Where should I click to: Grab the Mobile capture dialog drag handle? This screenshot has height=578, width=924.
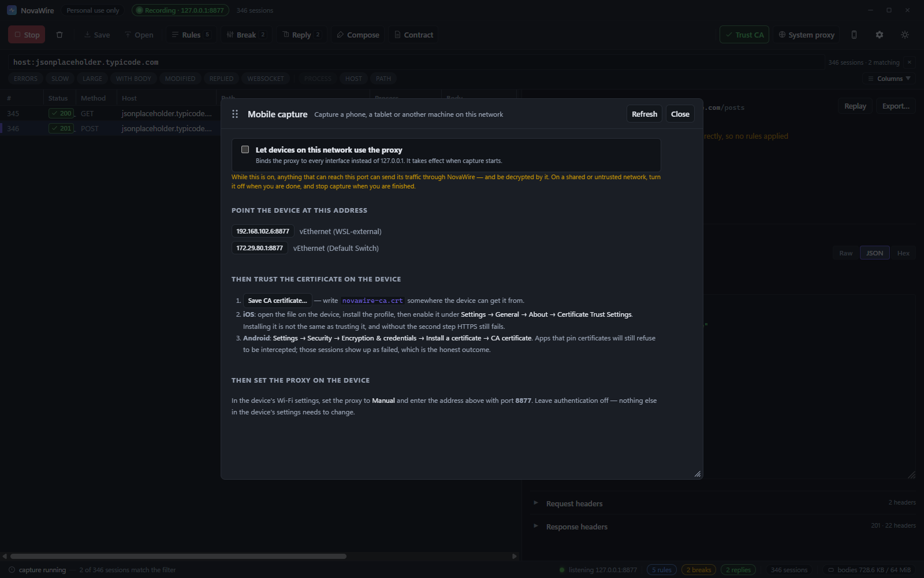coord(235,114)
